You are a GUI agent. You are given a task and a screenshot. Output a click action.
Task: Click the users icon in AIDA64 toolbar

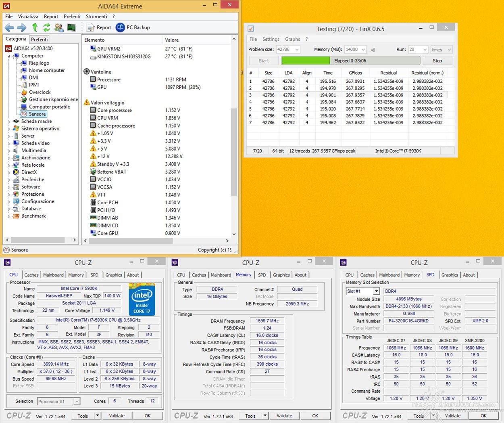59,27
